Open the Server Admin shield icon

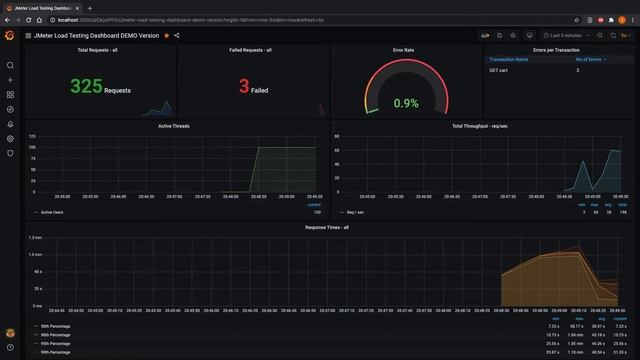(10, 153)
